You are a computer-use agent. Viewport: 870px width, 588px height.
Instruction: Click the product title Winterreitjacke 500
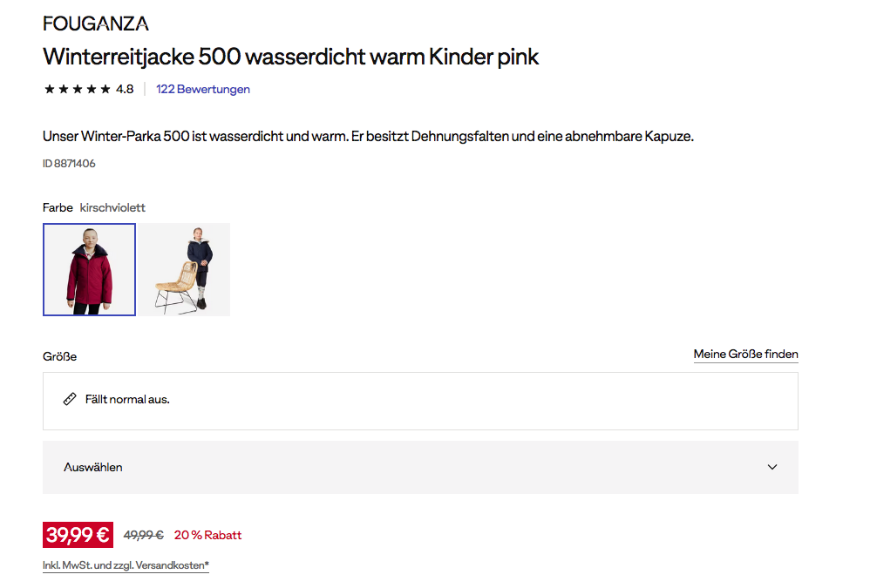pyautogui.click(x=291, y=57)
